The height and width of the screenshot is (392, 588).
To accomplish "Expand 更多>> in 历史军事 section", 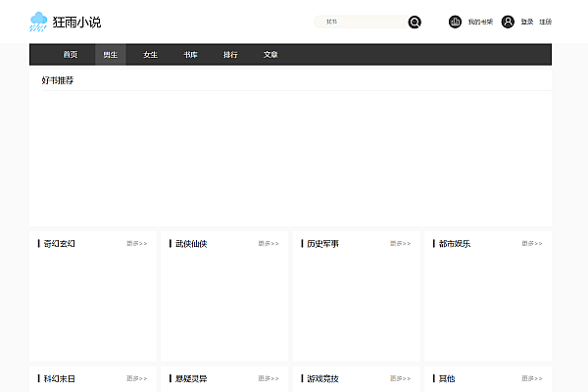I will click(x=400, y=243).
